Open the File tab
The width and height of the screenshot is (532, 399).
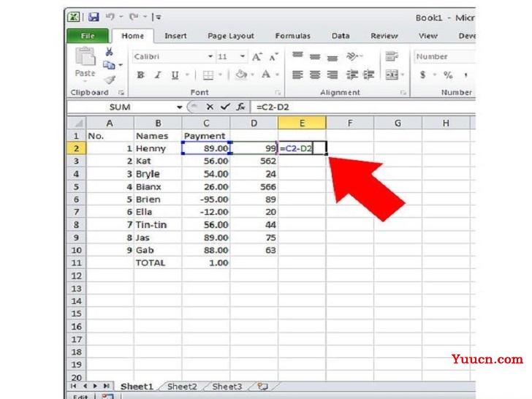(x=88, y=36)
